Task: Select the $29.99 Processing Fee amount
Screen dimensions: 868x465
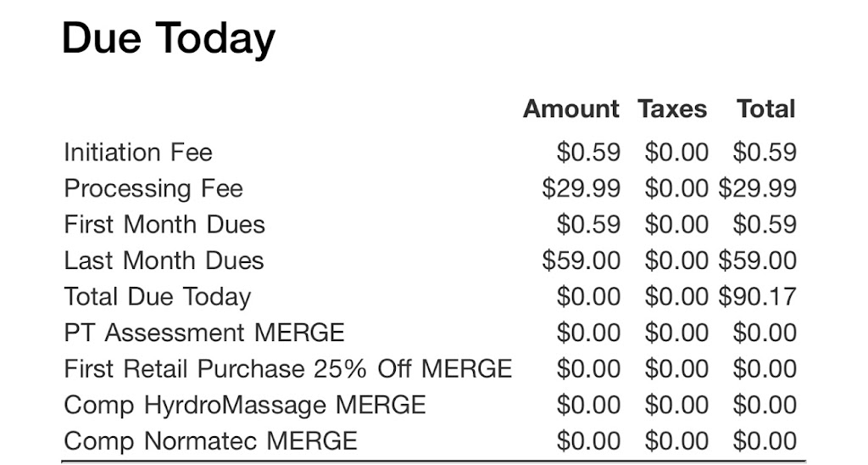Action: [581, 188]
